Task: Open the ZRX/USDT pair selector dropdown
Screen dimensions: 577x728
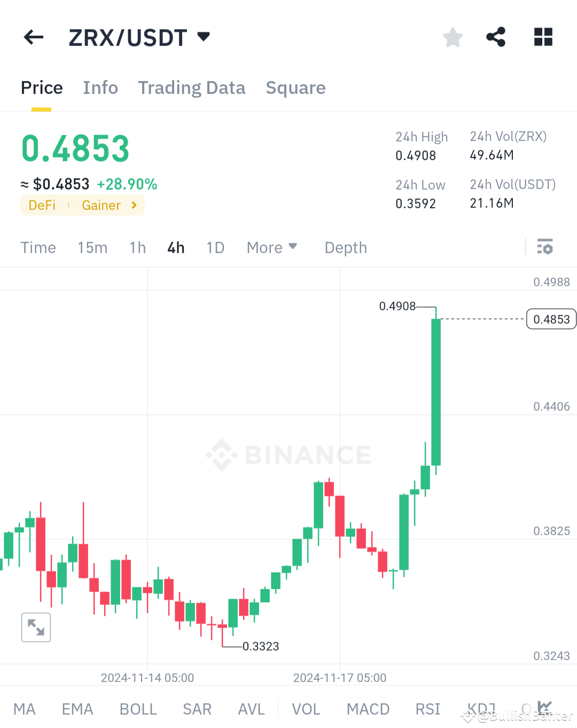Action: click(203, 37)
